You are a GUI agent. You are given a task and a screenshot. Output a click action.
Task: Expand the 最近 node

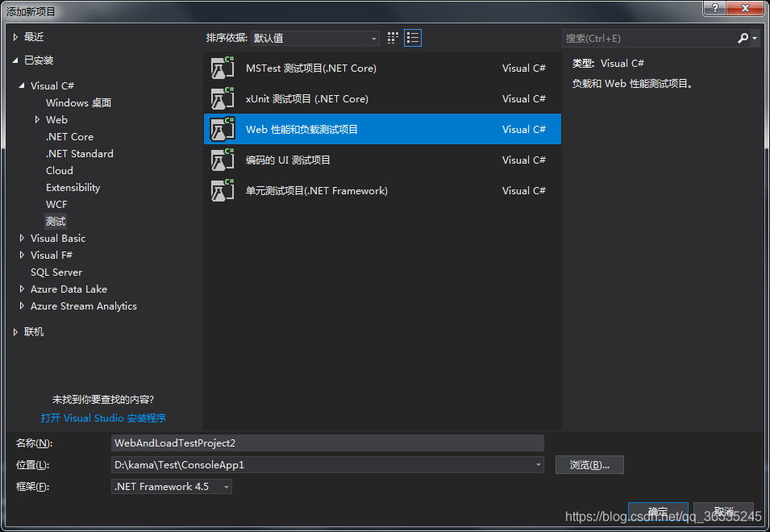(15, 37)
